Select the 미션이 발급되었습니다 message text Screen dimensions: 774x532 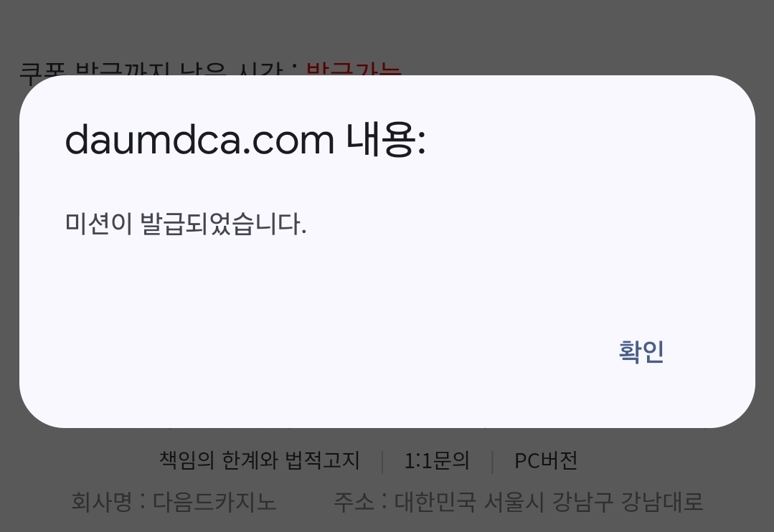(186, 224)
